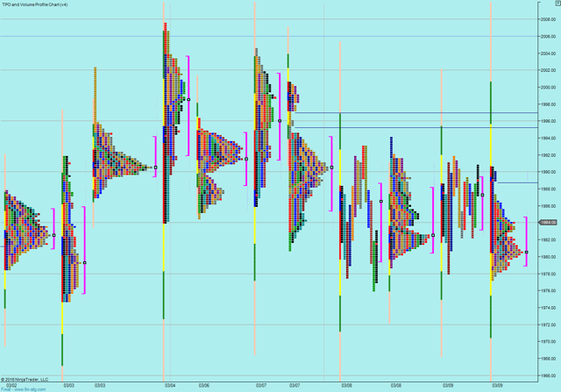The height and width of the screenshot is (392, 561).
Task: Click the 1984.00 current price marker
Action: [x=549, y=222]
